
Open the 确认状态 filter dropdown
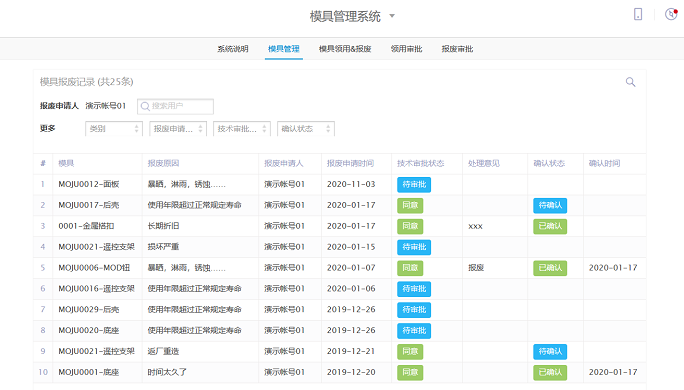(x=306, y=129)
